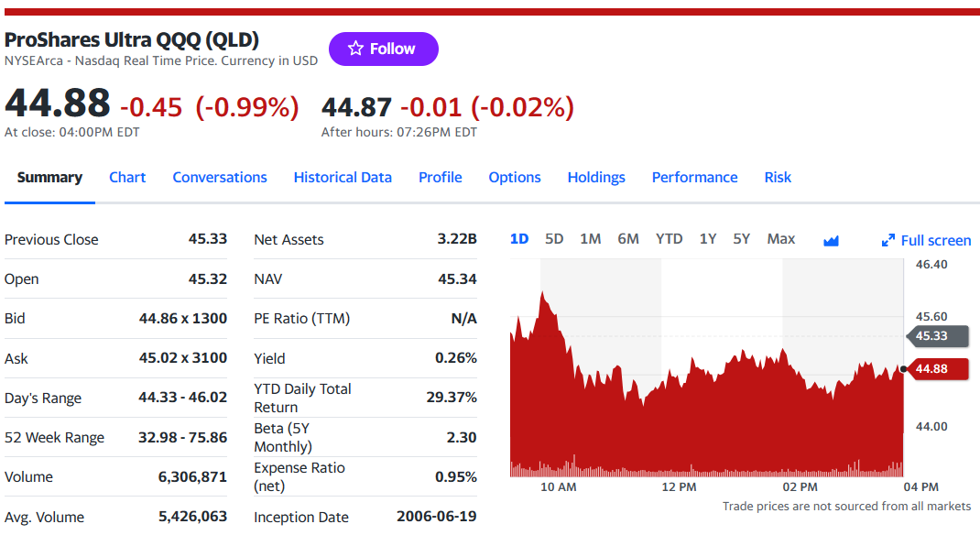Click the star icon in Follow button
Image resolution: width=980 pixels, height=535 pixels.
[355, 49]
